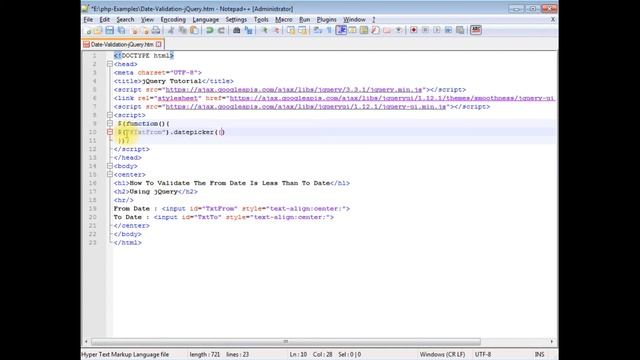The height and width of the screenshot is (360, 640).
Task: Click the UTF-8 encoding status bar field
Action: (483, 354)
